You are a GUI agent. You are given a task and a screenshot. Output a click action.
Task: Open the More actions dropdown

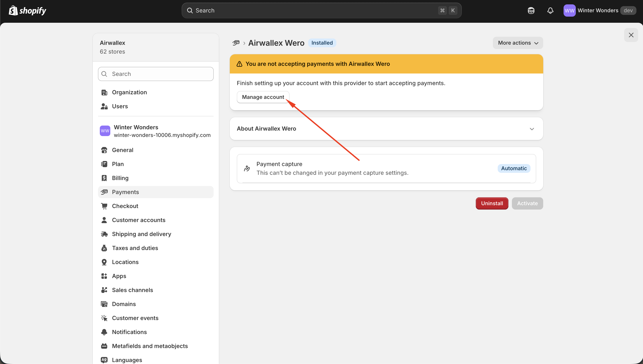pyautogui.click(x=518, y=43)
